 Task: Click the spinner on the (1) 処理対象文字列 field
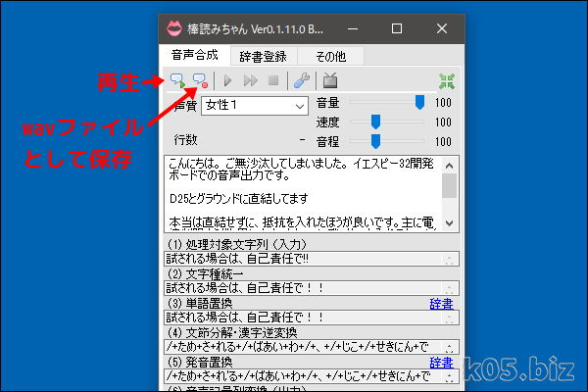[x=449, y=259]
